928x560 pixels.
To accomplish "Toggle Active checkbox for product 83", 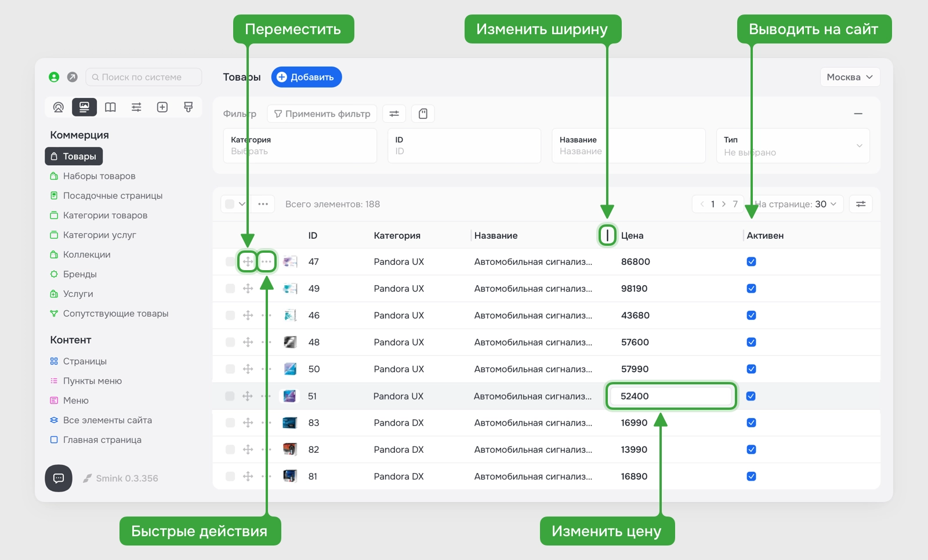I will (x=751, y=423).
